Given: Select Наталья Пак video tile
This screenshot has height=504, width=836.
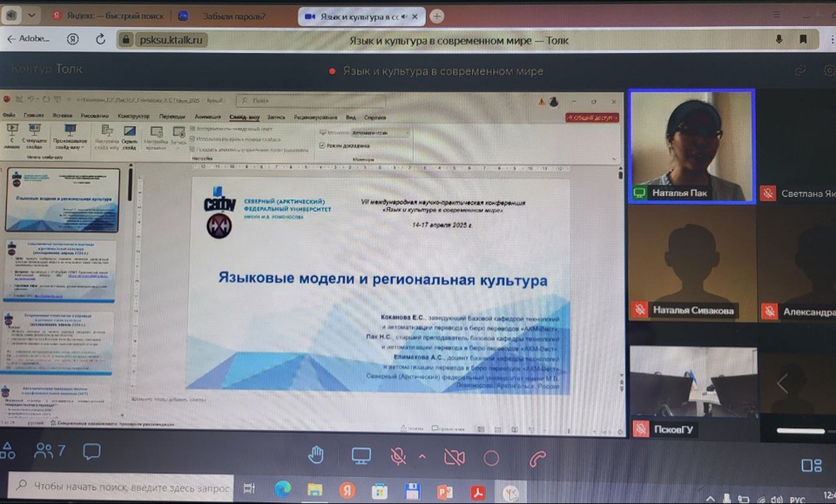Looking at the screenshot, I should (x=691, y=146).
